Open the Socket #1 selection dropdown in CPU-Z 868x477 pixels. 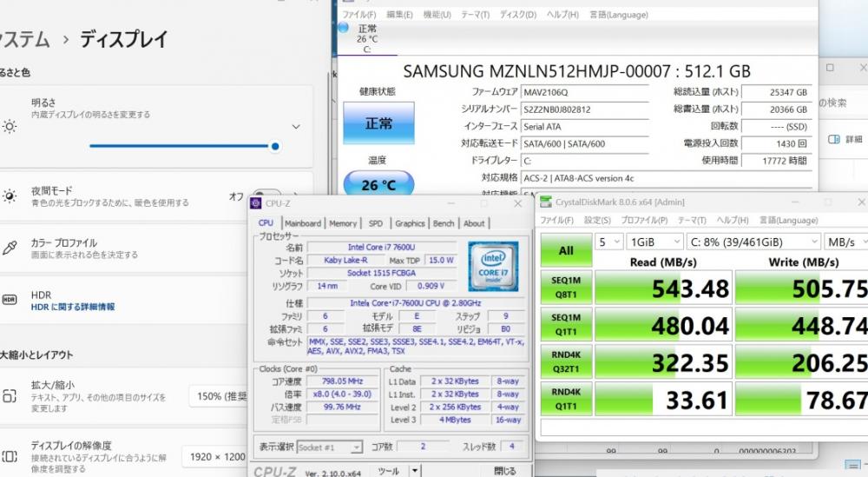(329, 447)
